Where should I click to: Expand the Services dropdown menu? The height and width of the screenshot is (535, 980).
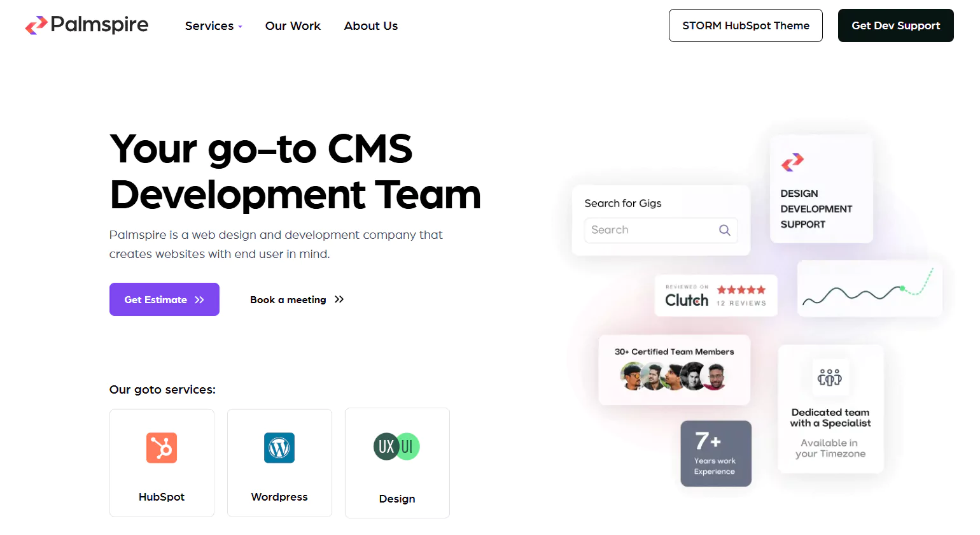point(213,26)
